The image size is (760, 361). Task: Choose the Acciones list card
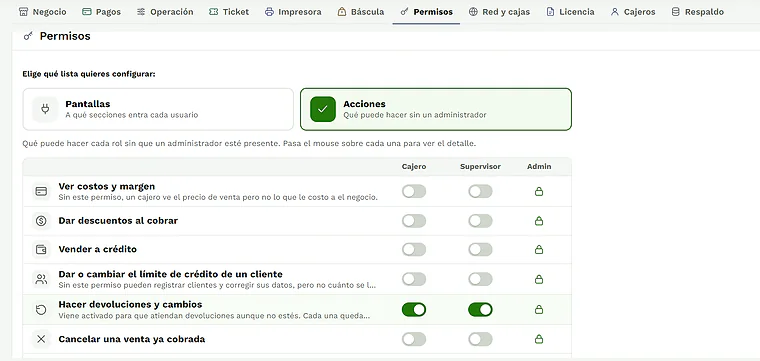436,109
